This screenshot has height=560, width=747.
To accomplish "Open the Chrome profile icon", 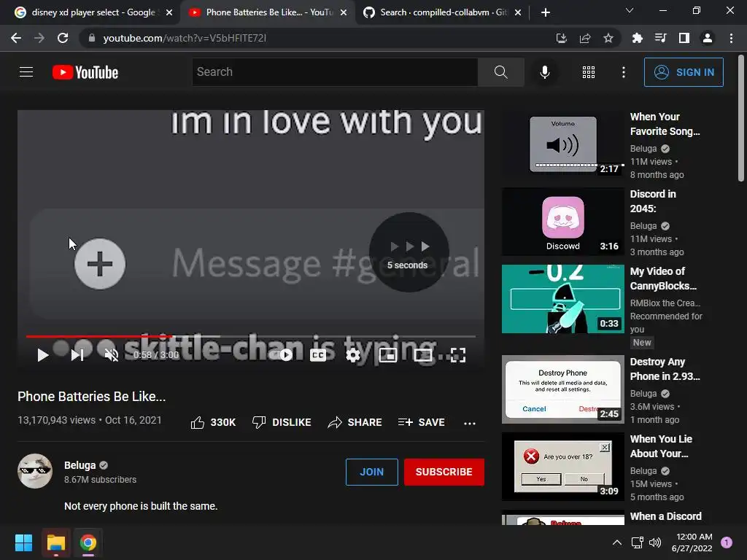I will [x=708, y=38].
